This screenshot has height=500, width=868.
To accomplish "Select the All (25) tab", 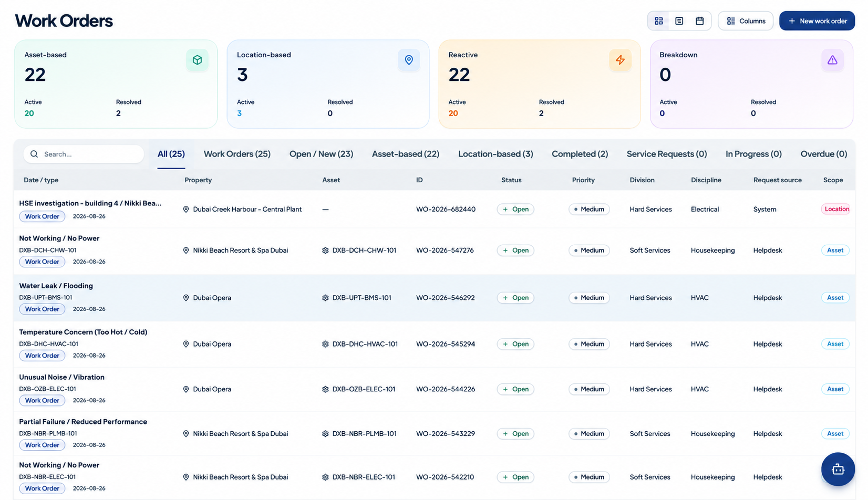I will pyautogui.click(x=171, y=154).
